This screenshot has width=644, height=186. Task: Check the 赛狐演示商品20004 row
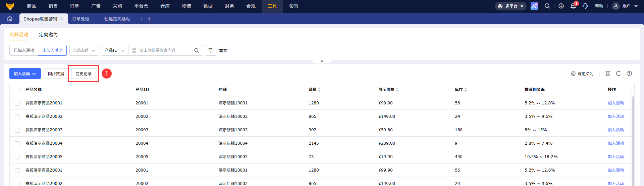coord(17,143)
